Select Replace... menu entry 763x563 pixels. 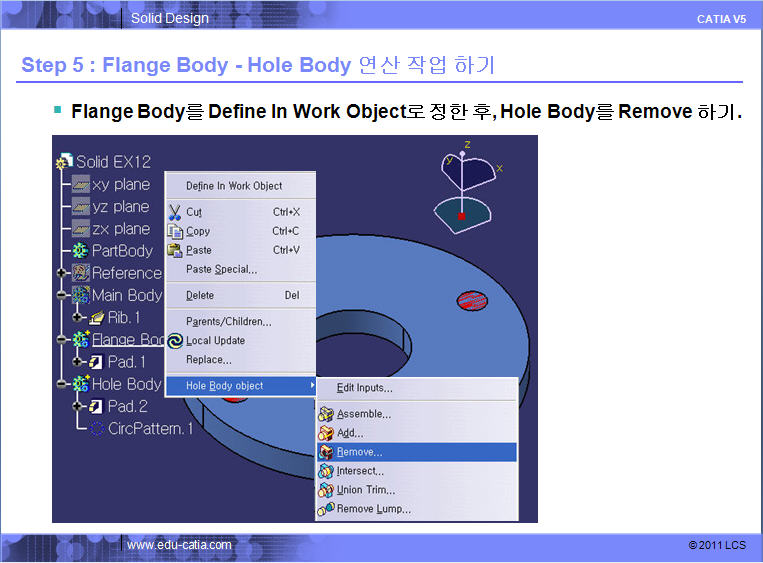[x=209, y=360]
